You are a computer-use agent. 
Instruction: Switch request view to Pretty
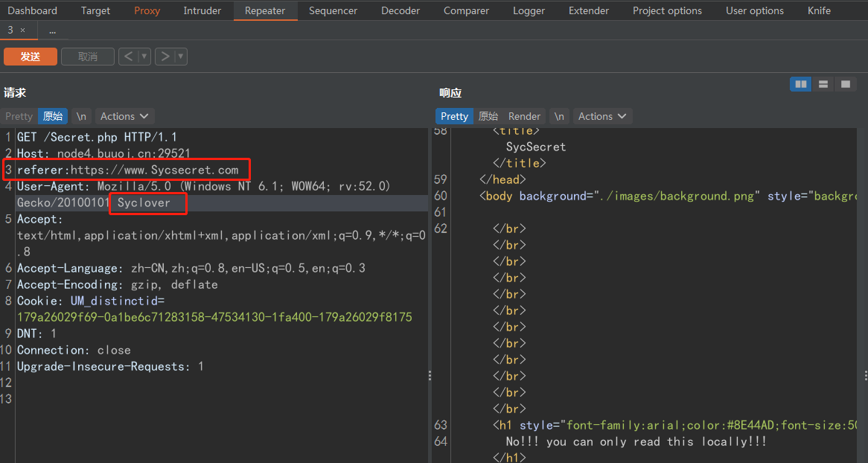(19, 116)
